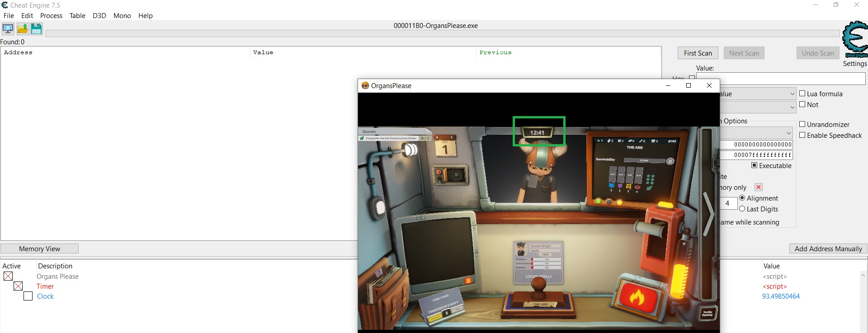Open the Table menu
This screenshot has width=868, height=333.
(77, 15)
